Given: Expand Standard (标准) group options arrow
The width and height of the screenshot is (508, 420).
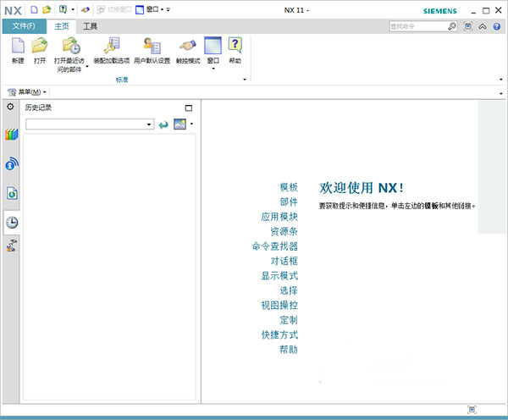Looking at the screenshot, I should (245, 80).
